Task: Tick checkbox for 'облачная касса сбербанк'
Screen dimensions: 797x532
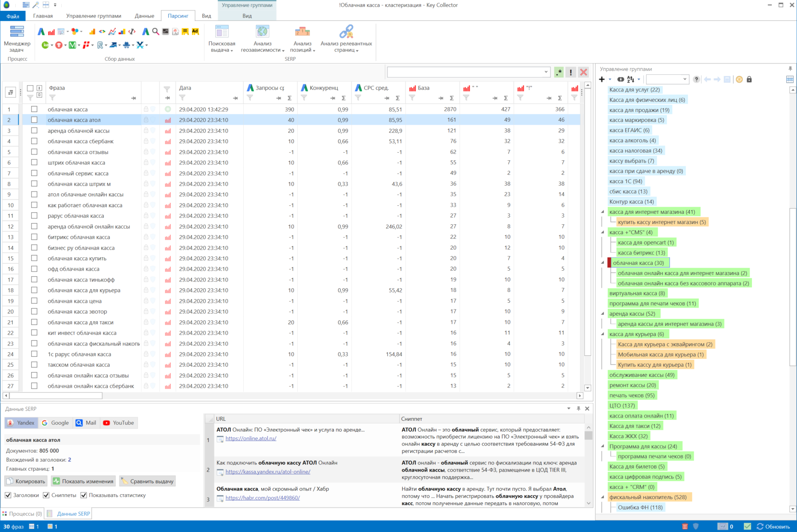Action: (34, 141)
